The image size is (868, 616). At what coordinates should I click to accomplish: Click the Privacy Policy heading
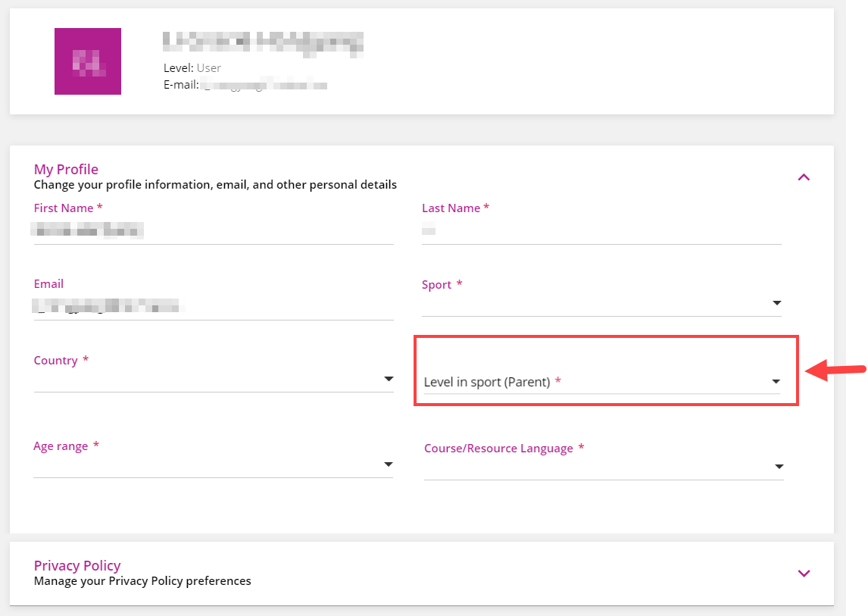click(x=77, y=565)
